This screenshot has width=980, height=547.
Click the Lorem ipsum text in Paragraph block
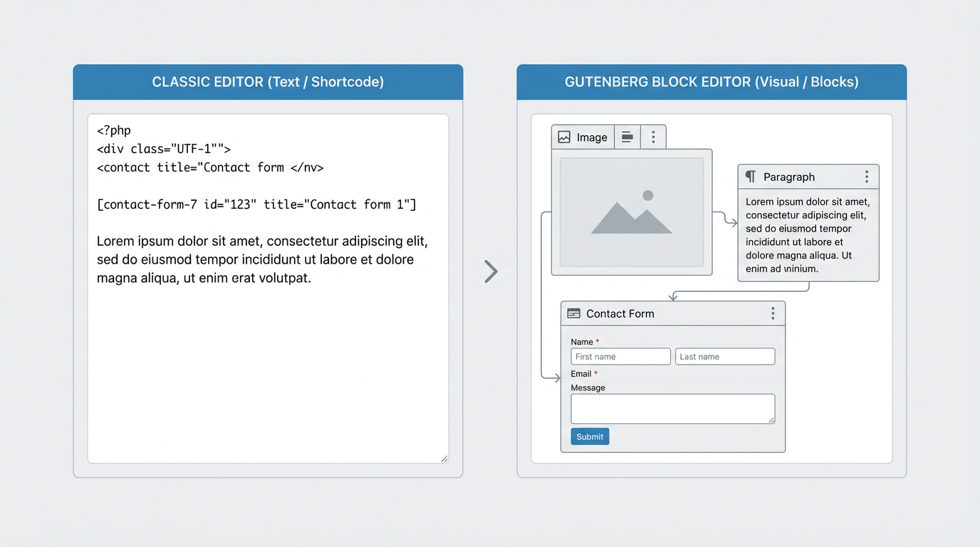click(807, 235)
